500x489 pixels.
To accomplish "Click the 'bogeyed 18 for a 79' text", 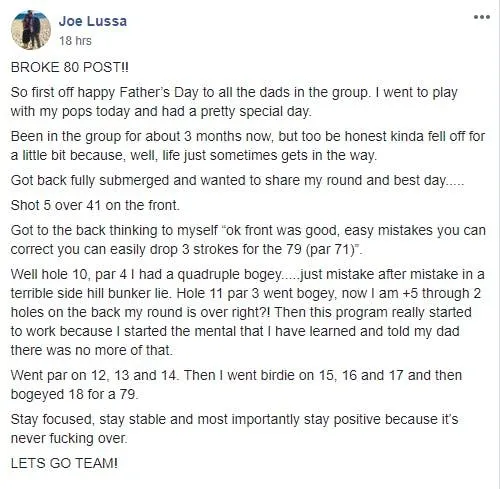I will coord(74,394).
